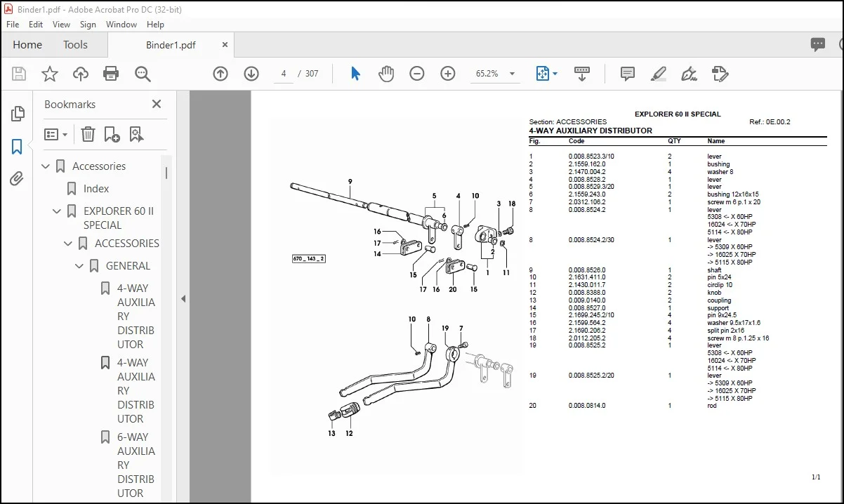The height and width of the screenshot is (504, 844).
Task: Open the Window menu
Action: pyautogui.click(x=121, y=24)
